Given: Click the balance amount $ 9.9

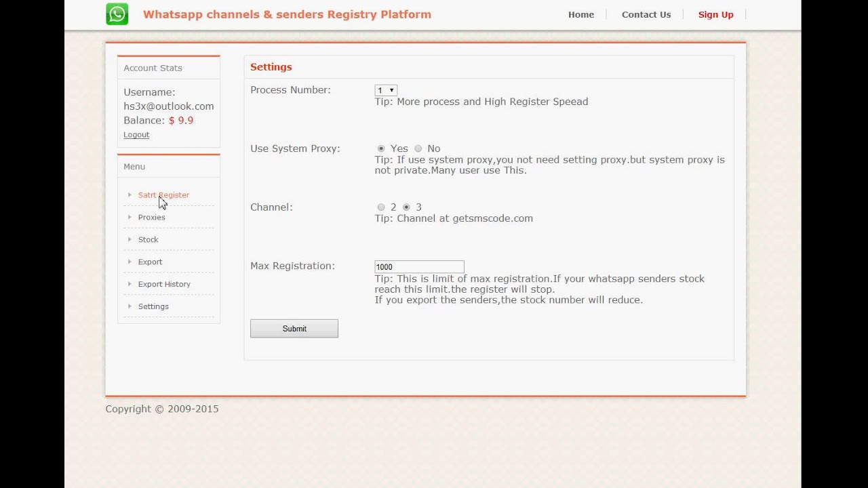Looking at the screenshot, I should [181, 121].
